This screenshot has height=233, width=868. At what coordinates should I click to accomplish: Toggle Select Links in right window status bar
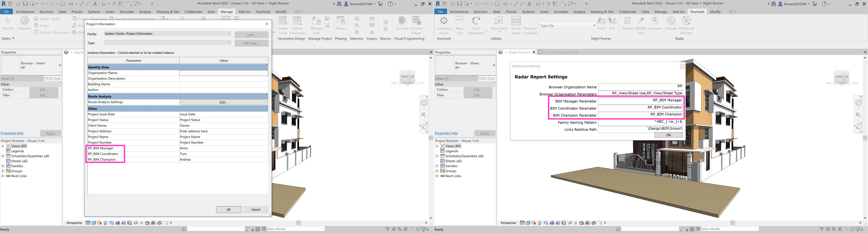(822, 229)
